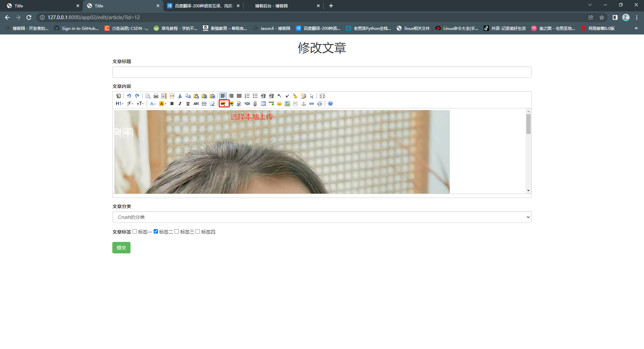Open the font family dropdown

(x=130, y=104)
